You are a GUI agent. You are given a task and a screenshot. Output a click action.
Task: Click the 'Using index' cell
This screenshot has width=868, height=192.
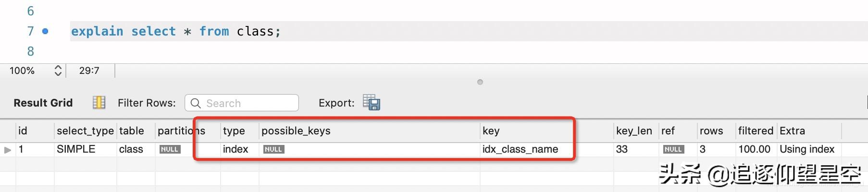[807, 149]
